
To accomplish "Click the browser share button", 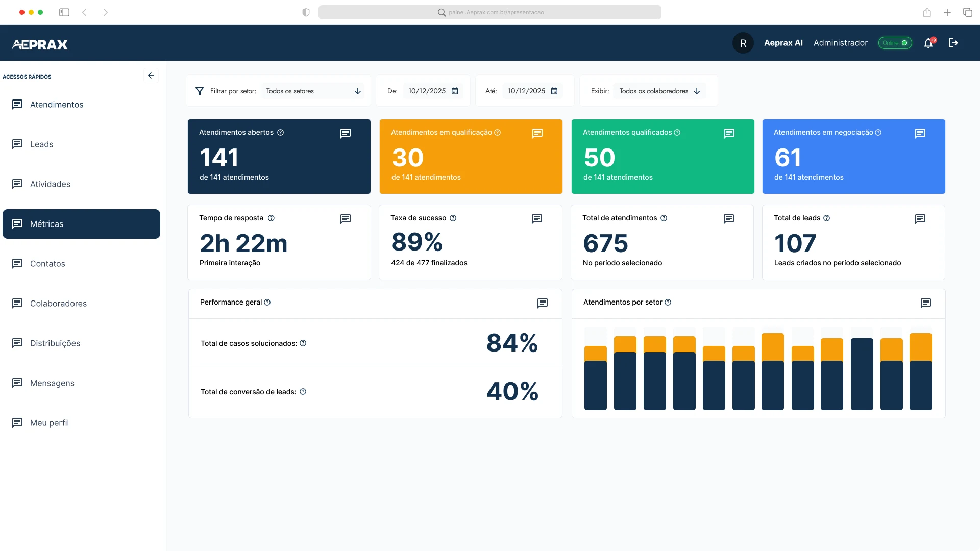I will (x=927, y=12).
